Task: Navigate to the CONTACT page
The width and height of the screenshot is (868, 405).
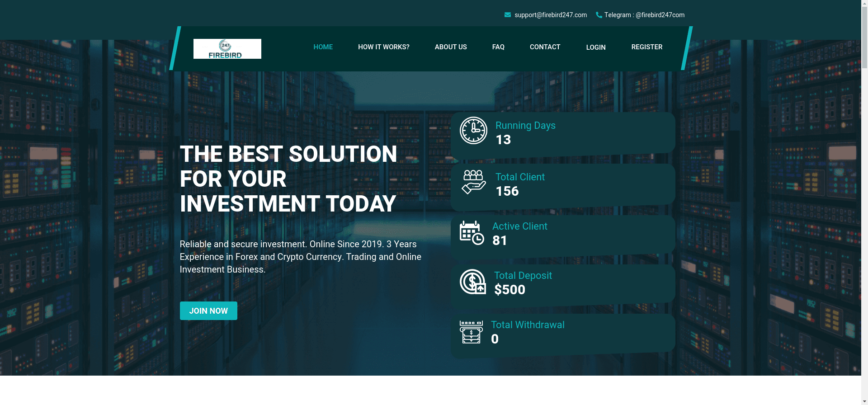Action: tap(545, 47)
